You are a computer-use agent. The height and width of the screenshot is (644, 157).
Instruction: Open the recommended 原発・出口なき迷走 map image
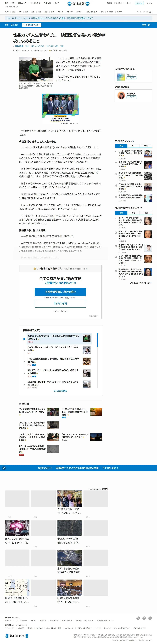pos(17,587)
